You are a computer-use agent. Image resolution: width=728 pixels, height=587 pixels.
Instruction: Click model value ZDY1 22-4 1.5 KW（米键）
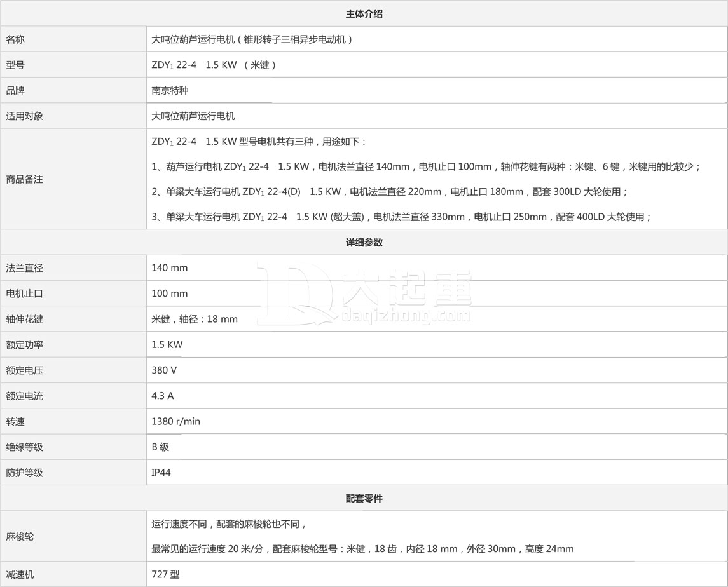tap(215, 65)
